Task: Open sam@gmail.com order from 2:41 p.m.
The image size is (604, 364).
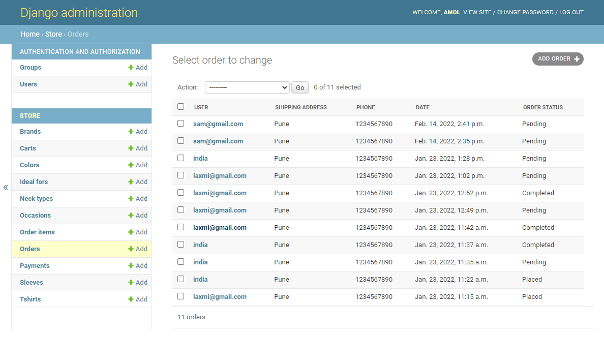Action: (218, 124)
